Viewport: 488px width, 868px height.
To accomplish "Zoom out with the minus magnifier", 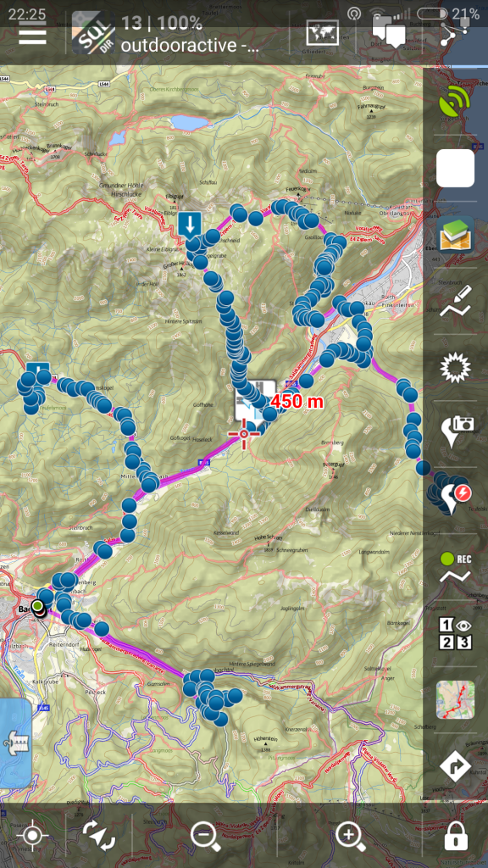I will [207, 836].
